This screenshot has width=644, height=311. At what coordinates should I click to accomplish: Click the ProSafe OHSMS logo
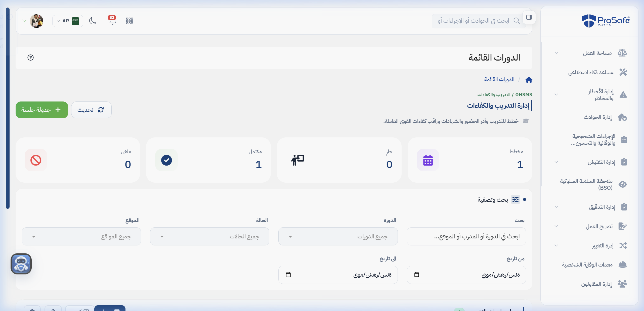tap(606, 21)
